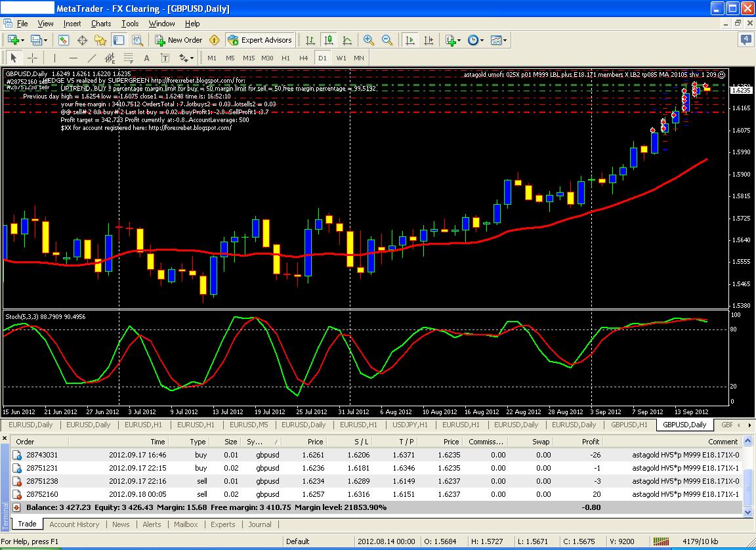Image resolution: width=756 pixels, height=550 pixels.
Task: Expand the New Chart dropdown arrow
Action: (x=22, y=41)
